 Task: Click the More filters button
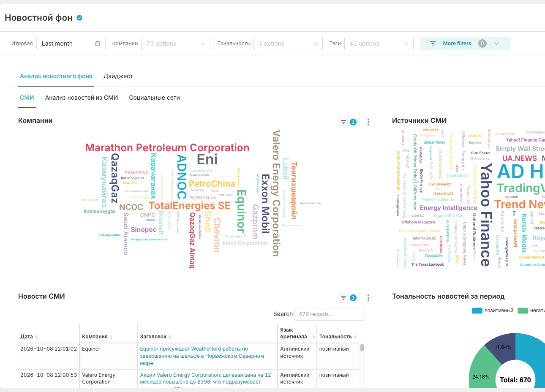pyautogui.click(x=465, y=44)
